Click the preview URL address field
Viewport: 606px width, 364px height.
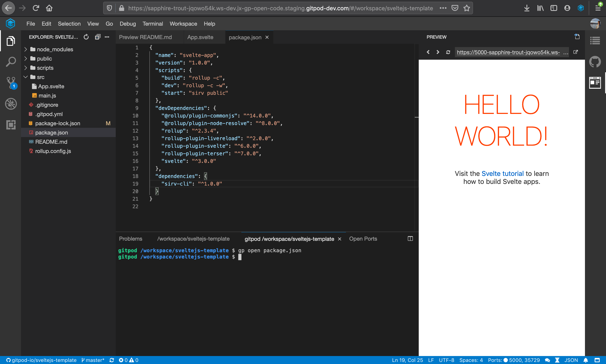click(x=508, y=52)
